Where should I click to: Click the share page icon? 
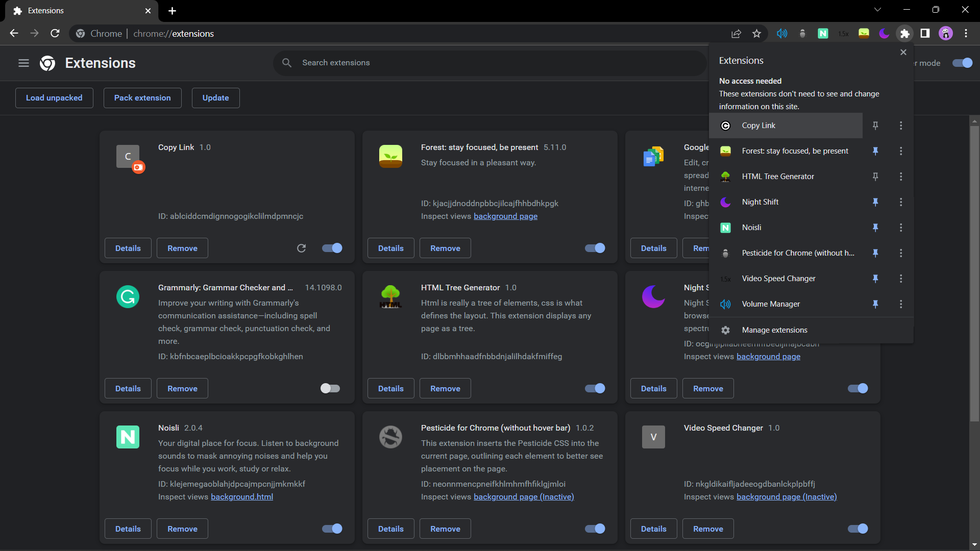pos(736,34)
